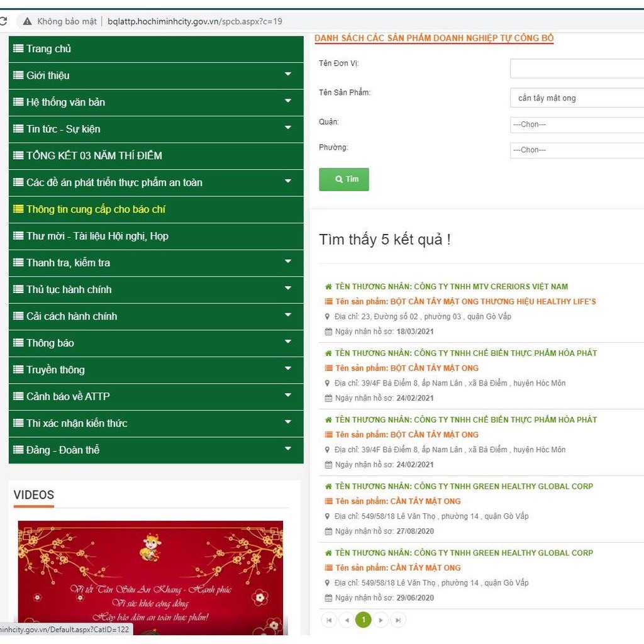This screenshot has width=644, height=644.
Task: Click the Không bảo mật warning icon
Action: (26, 21)
